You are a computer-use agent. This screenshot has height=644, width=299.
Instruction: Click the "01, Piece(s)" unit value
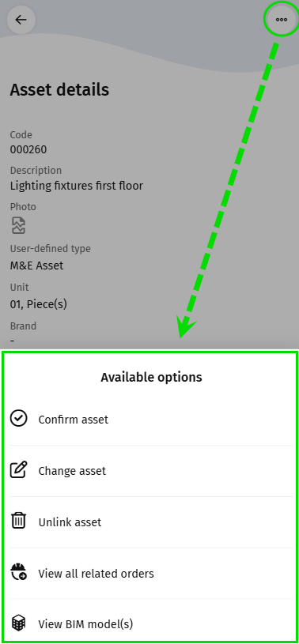(x=38, y=304)
